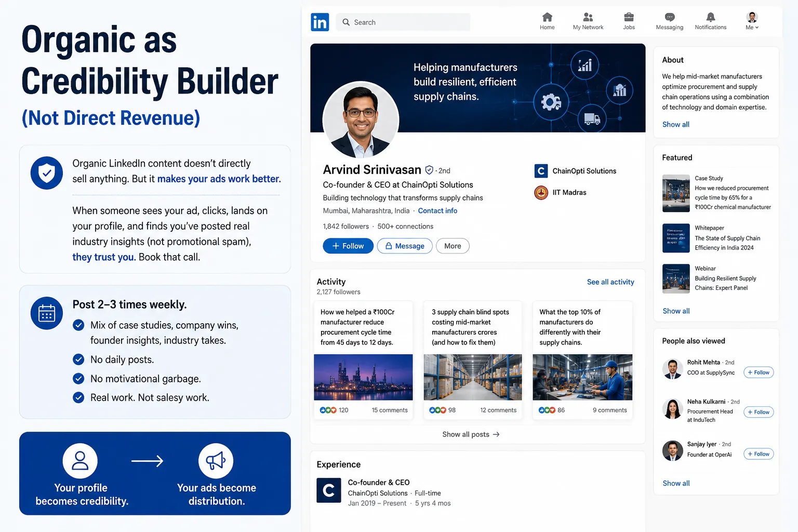Open 12 comments on second post

[498, 410]
